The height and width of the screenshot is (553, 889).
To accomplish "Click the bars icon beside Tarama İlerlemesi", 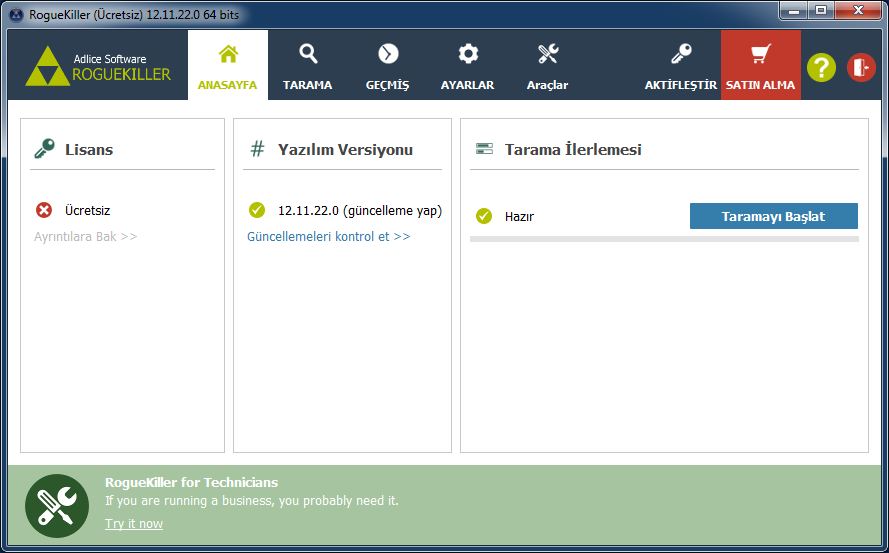I will click(484, 149).
